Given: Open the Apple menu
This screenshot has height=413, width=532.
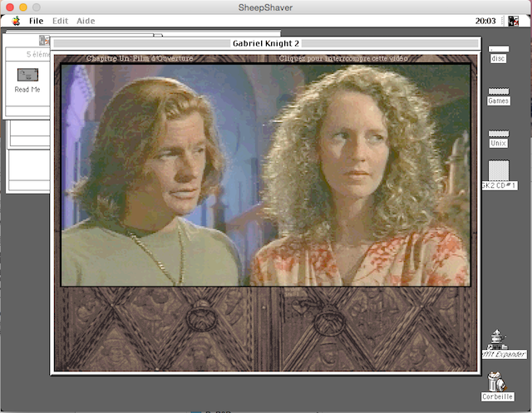Looking at the screenshot, I should coord(16,21).
